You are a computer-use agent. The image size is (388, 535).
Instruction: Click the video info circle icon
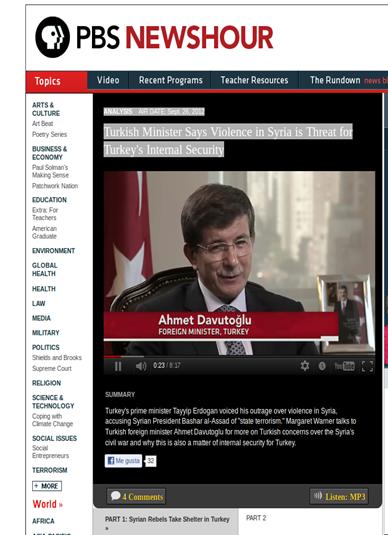tap(322, 366)
